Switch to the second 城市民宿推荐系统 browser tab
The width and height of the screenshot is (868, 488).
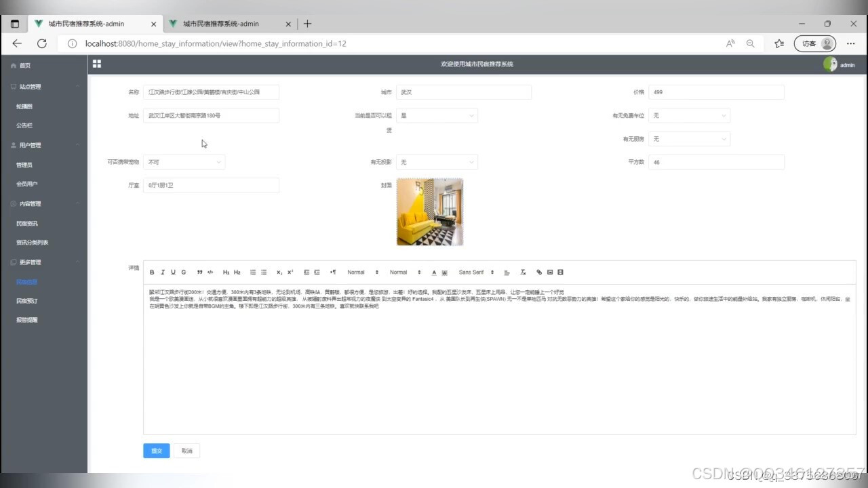(x=218, y=22)
